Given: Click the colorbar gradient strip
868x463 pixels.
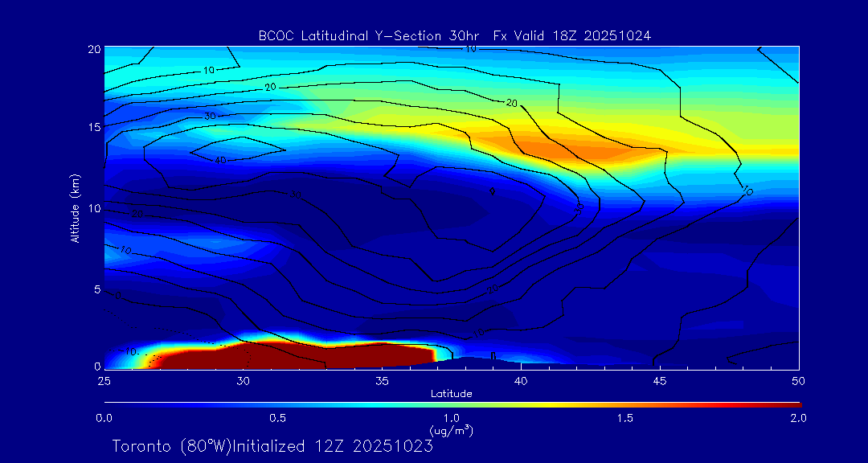Looking at the screenshot, I should click(x=452, y=405).
